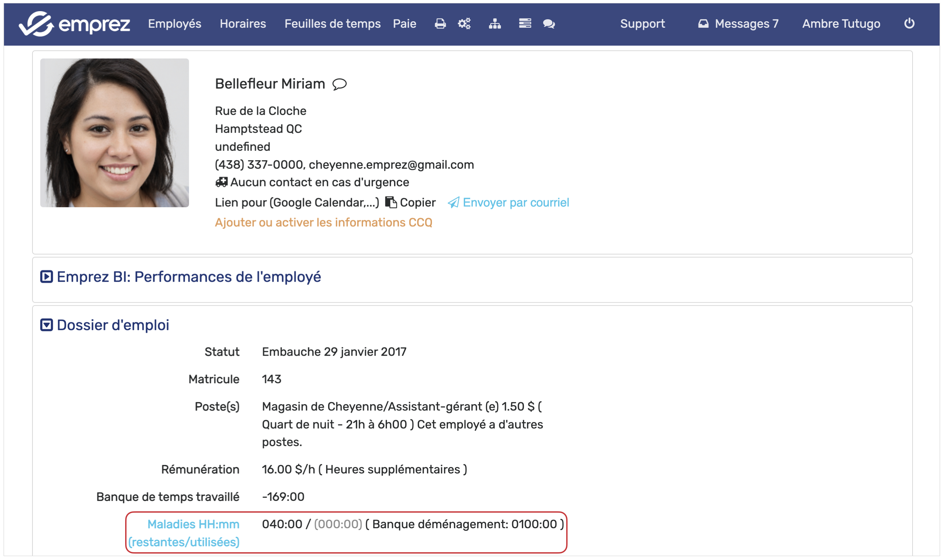Click the employee profile photo
The height and width of the screenshot is (560, 943).
114,133
